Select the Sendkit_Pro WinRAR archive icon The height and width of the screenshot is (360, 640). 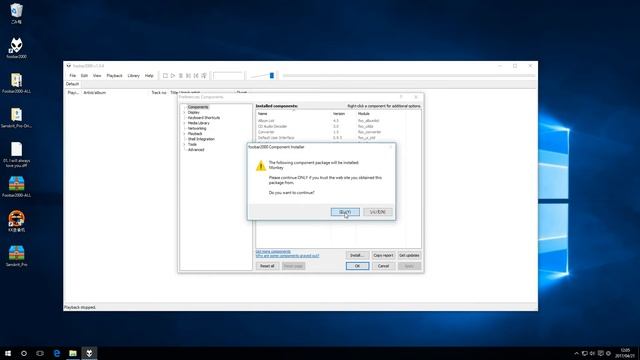pyautogui.click(x=16, y=256)
